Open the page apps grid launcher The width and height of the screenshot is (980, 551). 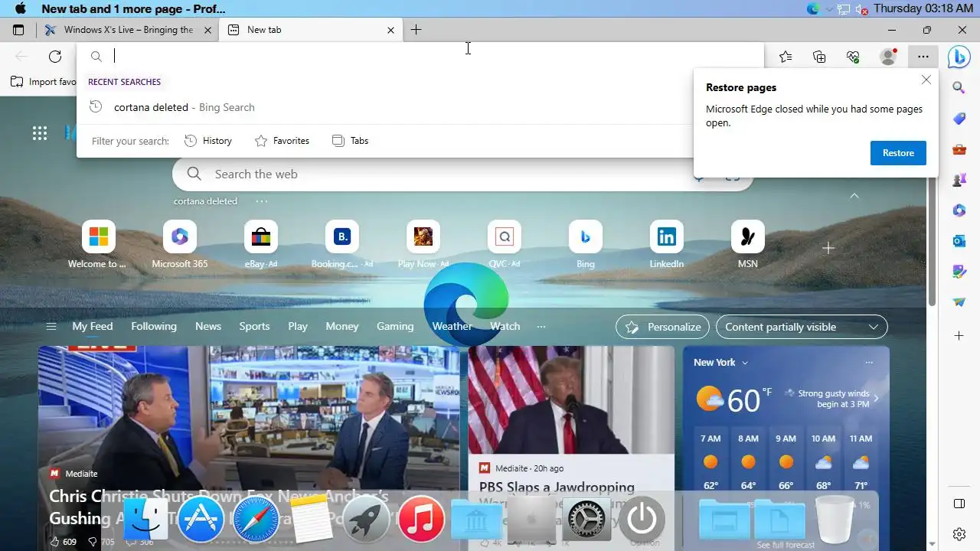click(x=40, y=133)
